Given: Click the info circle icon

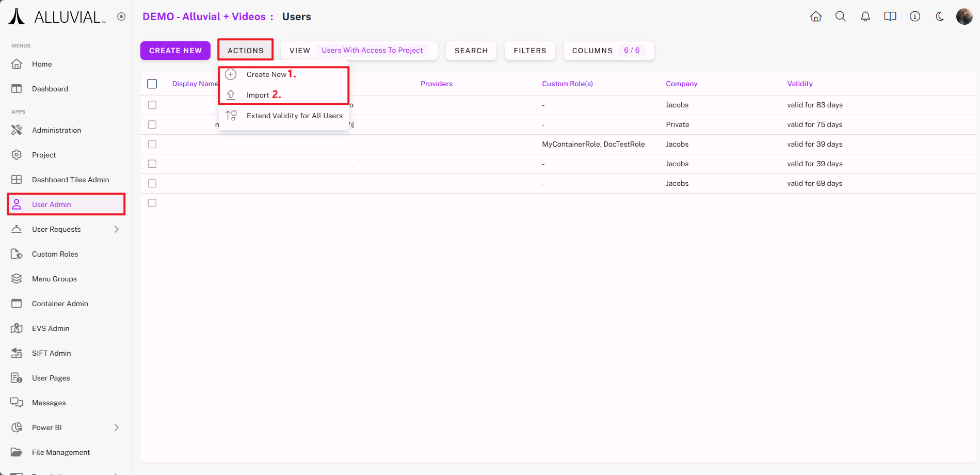Looking at the screenshot, I should point(914,17).
